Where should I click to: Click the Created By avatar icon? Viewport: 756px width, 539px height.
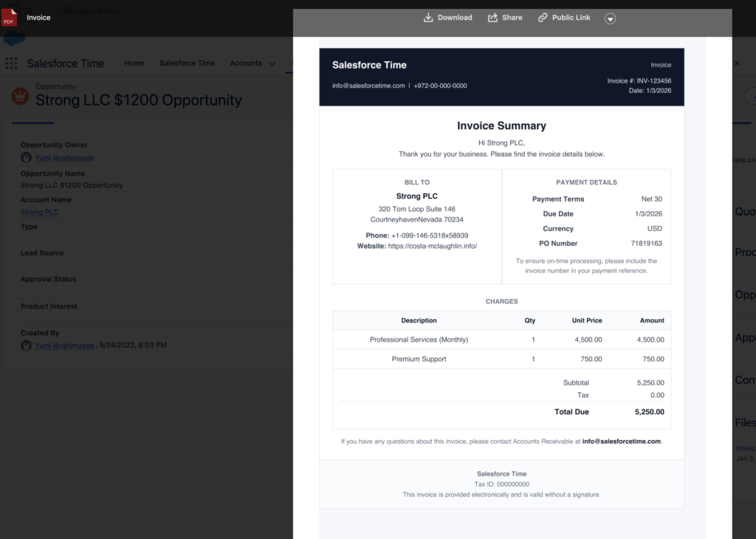(26, 346)
